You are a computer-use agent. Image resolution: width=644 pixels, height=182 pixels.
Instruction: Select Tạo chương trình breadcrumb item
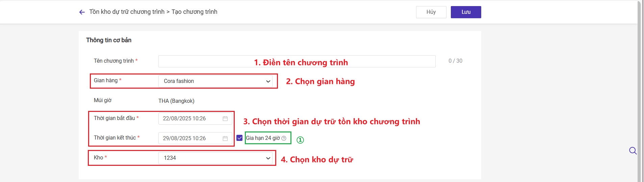(x=195, y=12)
